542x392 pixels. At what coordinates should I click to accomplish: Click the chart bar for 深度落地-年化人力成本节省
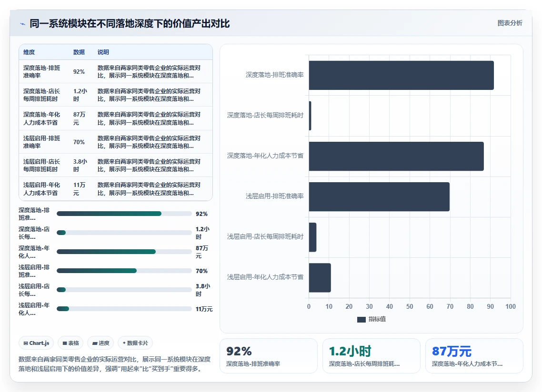396,156
